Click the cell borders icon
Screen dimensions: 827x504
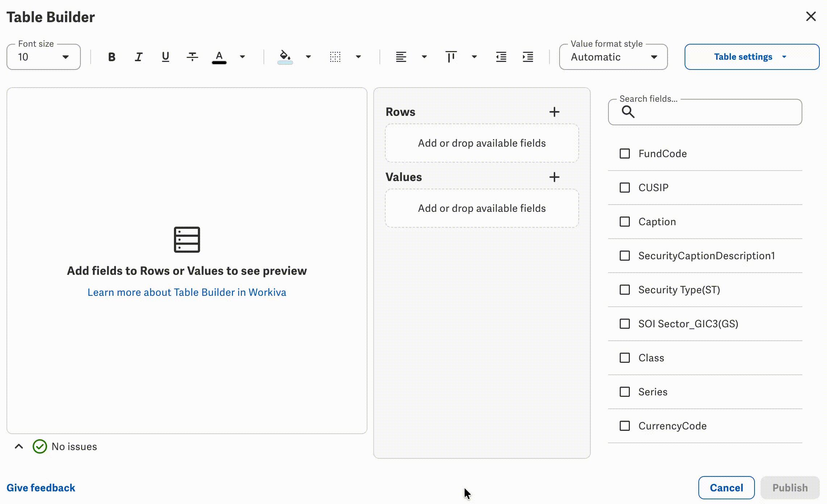coord(335,57)
